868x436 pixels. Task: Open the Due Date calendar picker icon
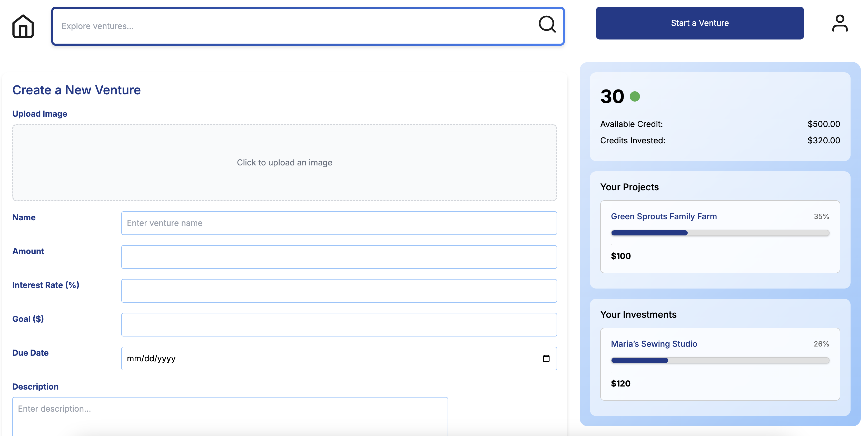tap(546, 358)
